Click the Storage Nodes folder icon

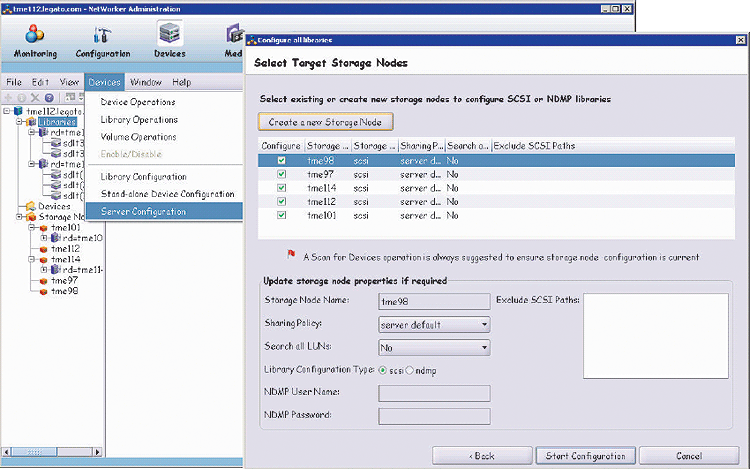point(31,217)
